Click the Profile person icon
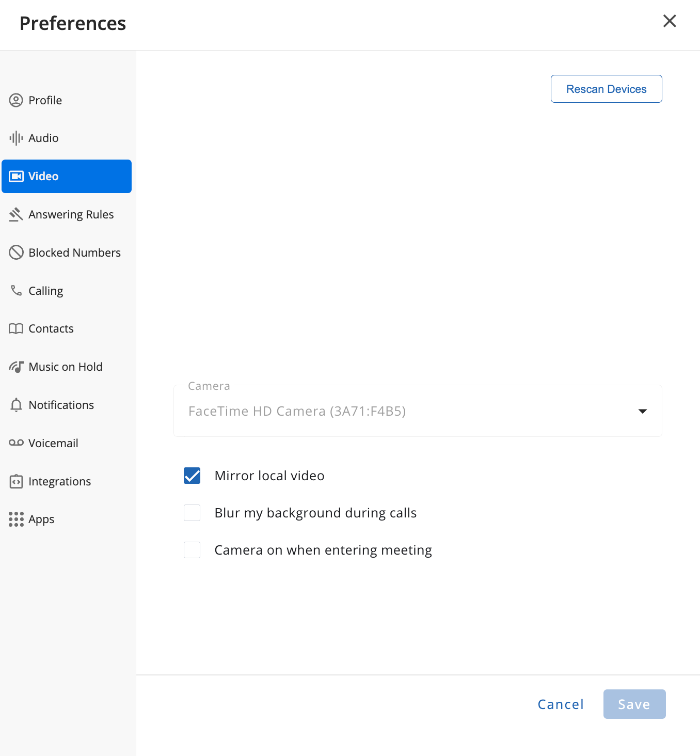The image size is (700, 756). pyautogui.click(x=16, y=100)
